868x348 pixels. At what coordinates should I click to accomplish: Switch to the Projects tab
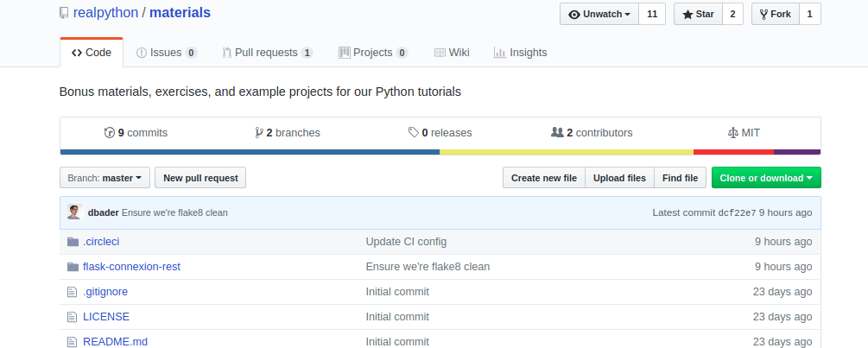(x=373, y=53)
